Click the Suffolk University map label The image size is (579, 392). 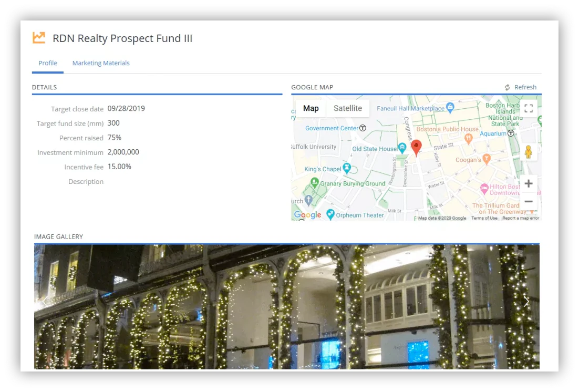point(314,147)
